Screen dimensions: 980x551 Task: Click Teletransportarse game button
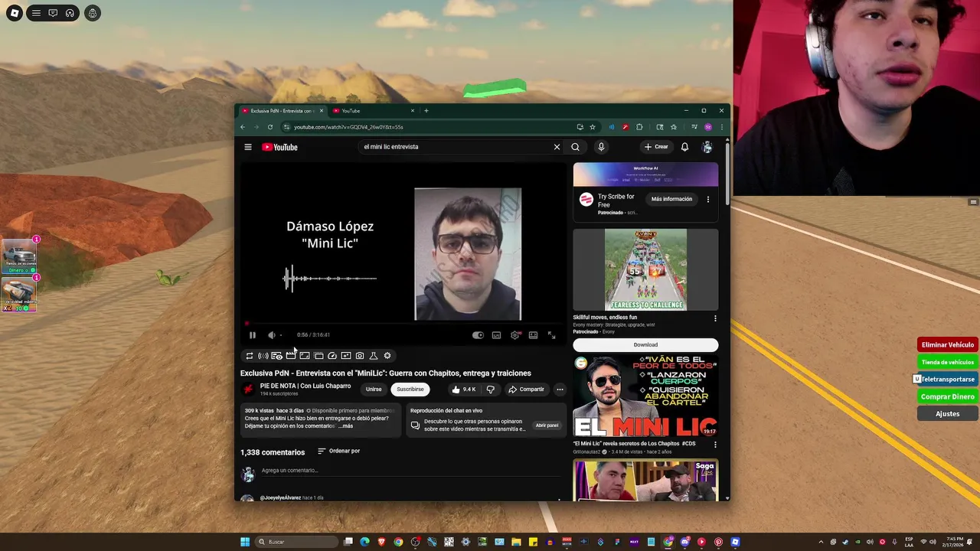click(947, 380)
